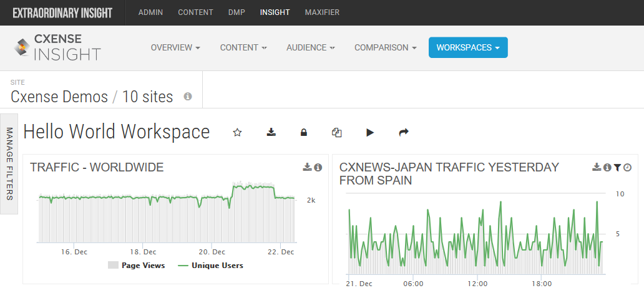
Task: Share the workspace with arrow icon
Action: (404, 133)
